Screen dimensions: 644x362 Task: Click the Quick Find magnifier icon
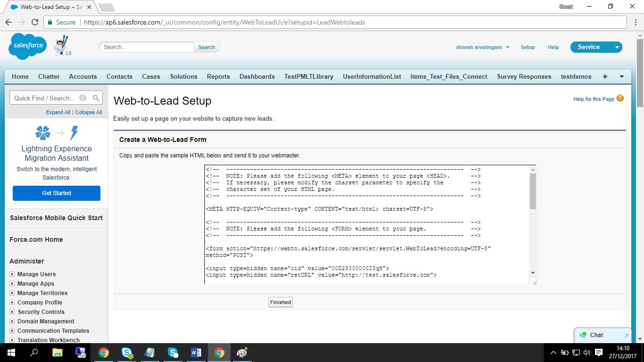[x=96, y=98]
